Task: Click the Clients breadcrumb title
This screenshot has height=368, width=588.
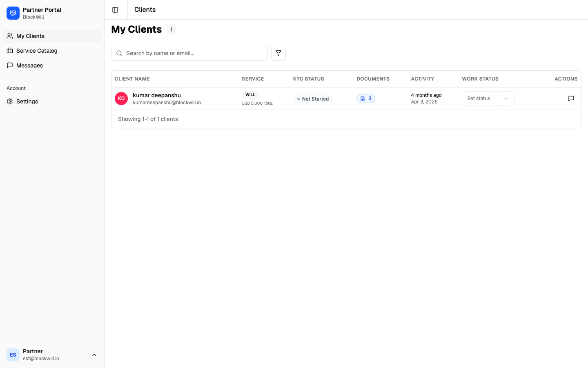Action: (x=145, y=9)
